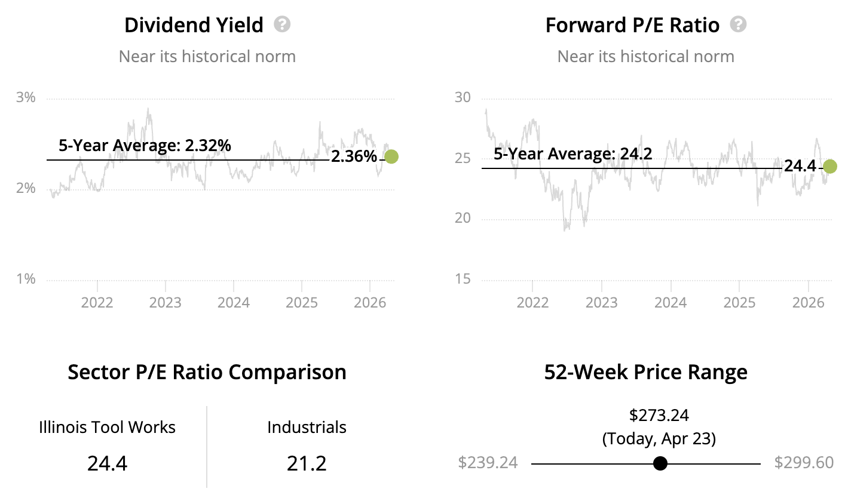845x504 pixels.
Task: Click the Sector P/E Ratio Comparison heading
Action: [207, 372]
